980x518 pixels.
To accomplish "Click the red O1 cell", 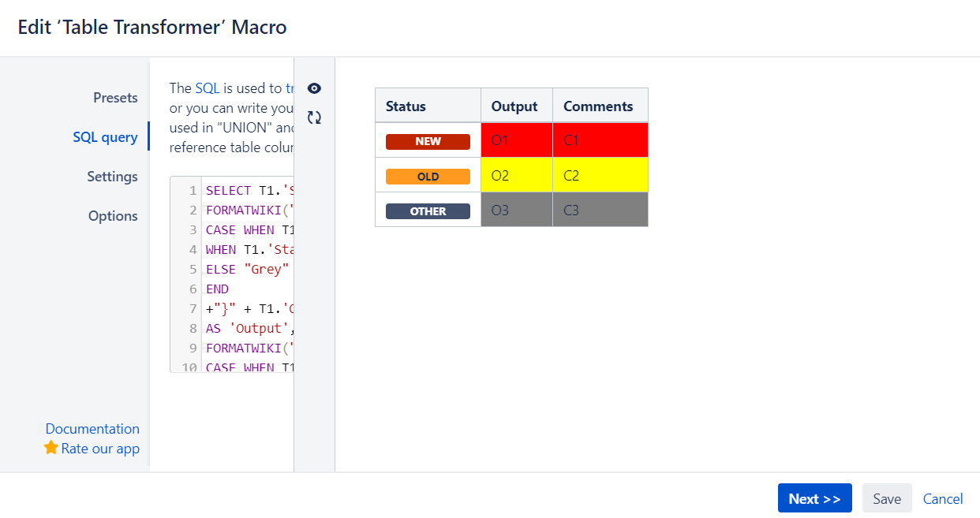I will point(516,140).
